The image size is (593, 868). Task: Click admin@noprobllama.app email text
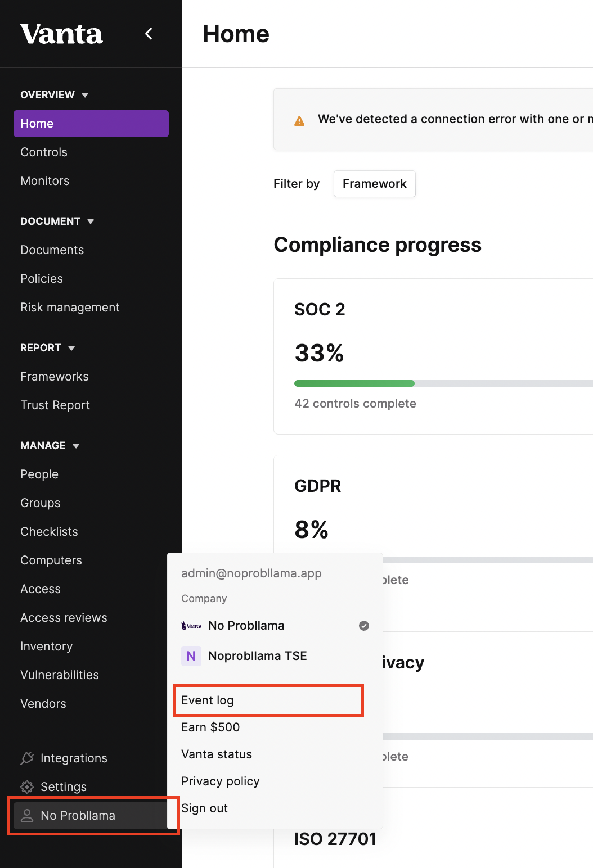click(251, 573)
